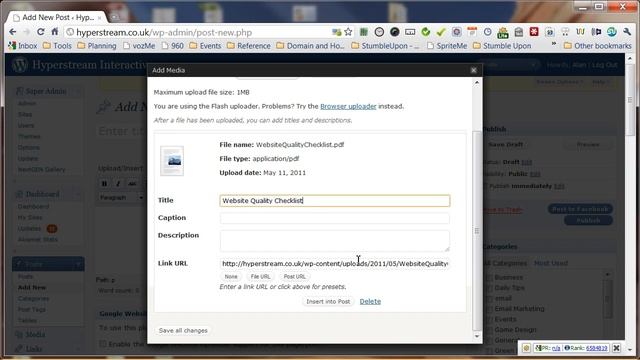Screen dimensions: 640x360
Task: Click into the Title input field
Action: pyautogui.click(x=335, y=201)
